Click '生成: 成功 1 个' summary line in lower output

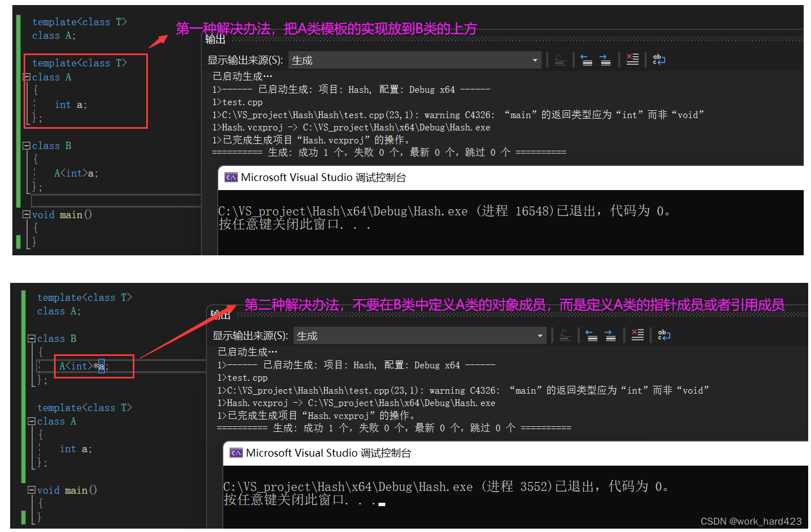coord(394,428)
